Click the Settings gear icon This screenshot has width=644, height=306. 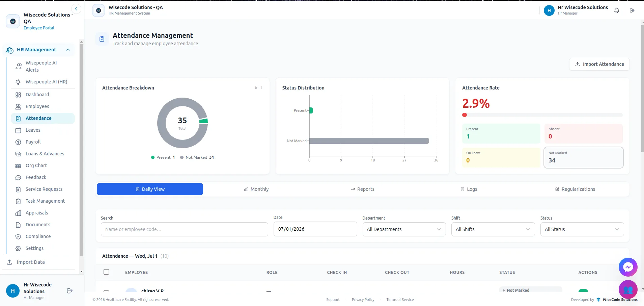pos(18,249)
